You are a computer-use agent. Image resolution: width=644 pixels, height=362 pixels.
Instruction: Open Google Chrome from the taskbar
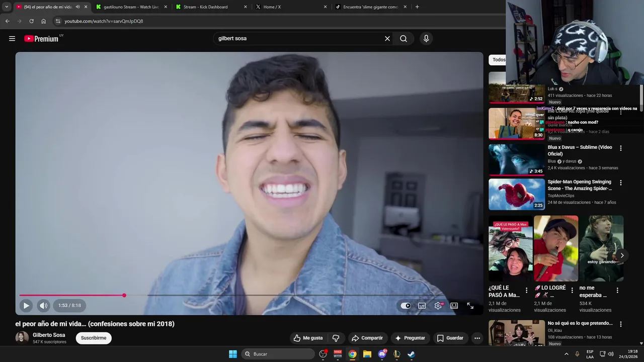pos(353,354)
